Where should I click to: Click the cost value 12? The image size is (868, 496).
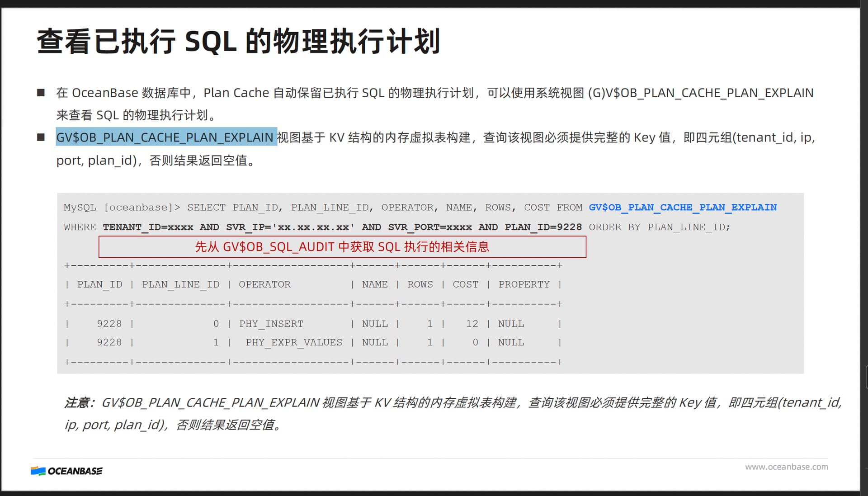[472, 324]
